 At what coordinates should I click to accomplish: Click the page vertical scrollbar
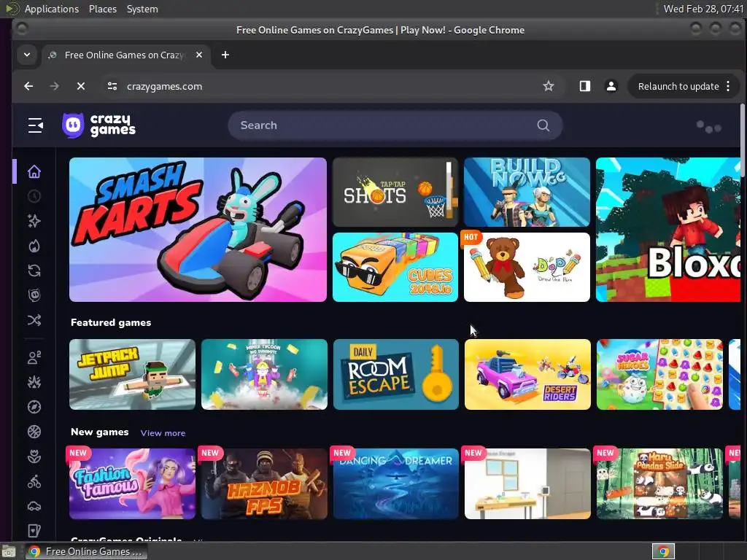[x=743, y=139]
